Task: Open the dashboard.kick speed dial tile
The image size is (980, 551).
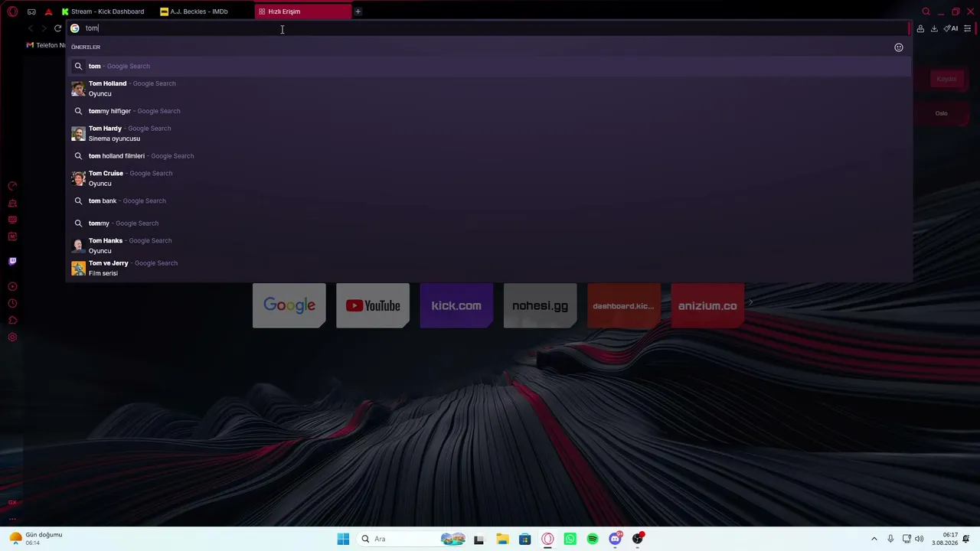Action: tap(624, 305)
